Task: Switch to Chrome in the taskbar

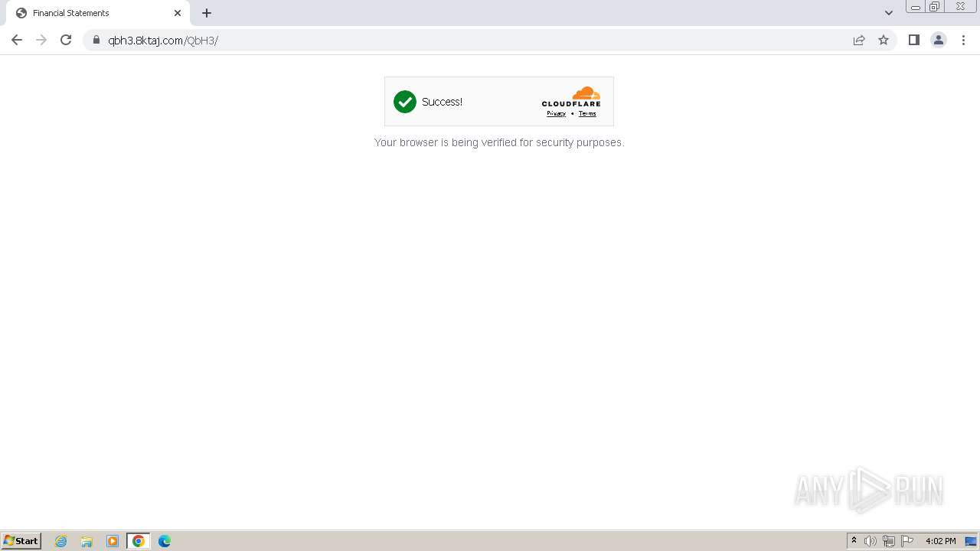Action: coord(139,541)
